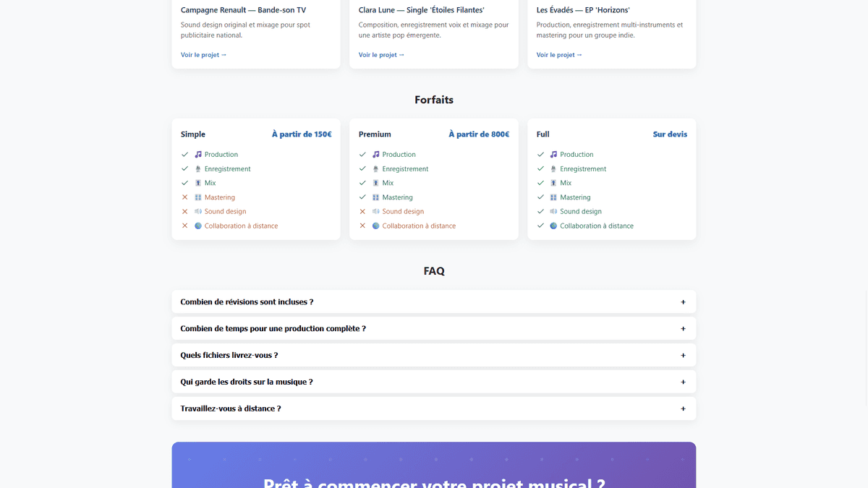Expand 'Travaillez-vous à distance ?' plus sign
Viewport: 868px width, 488px height.
click(683, 408)
